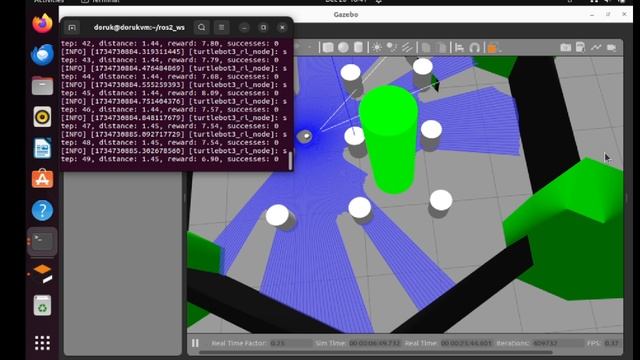Open Ubuntu App Center from the dock

coord(42,179)
